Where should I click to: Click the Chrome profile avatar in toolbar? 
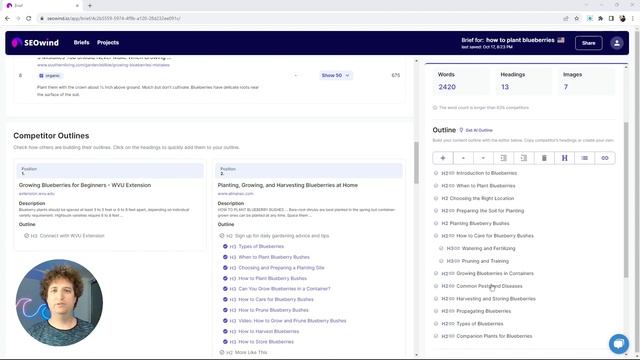coord(622,18)
